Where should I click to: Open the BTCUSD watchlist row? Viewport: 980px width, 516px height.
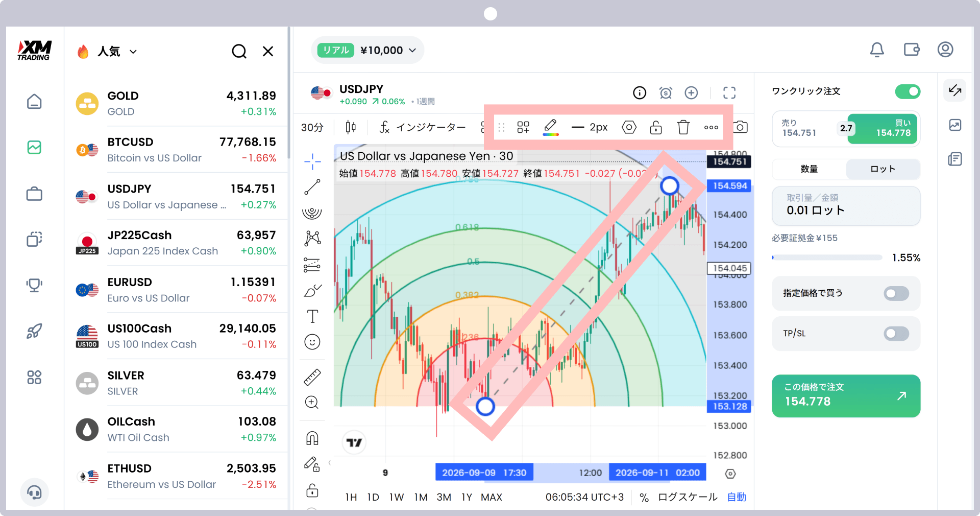[x=176, y=150]
